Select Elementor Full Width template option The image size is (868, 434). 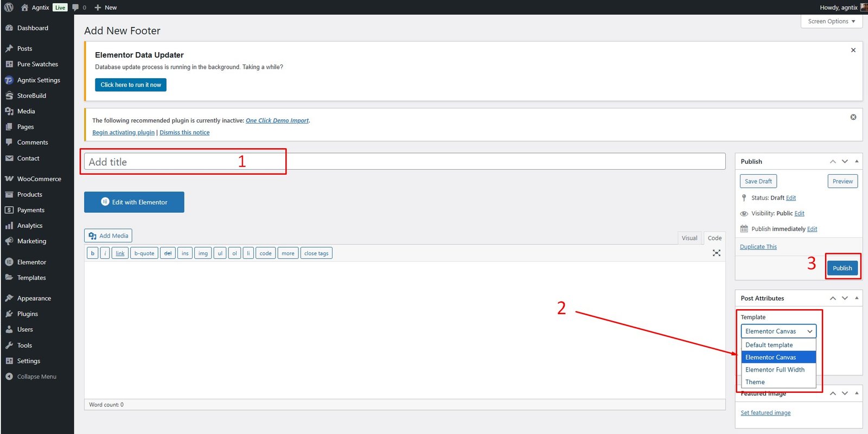tap(775, 370)
